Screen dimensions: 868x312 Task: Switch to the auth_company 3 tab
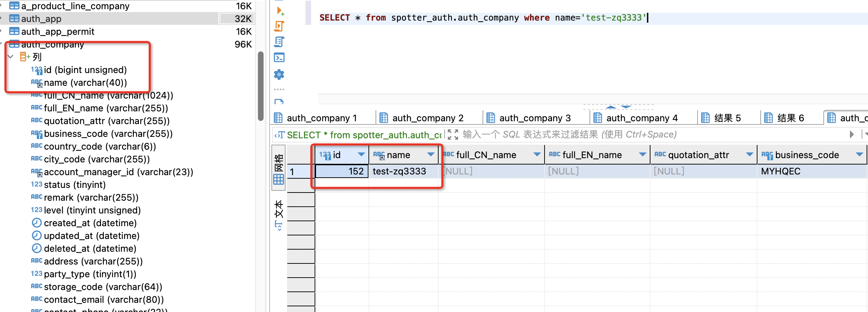click(536, 118)
